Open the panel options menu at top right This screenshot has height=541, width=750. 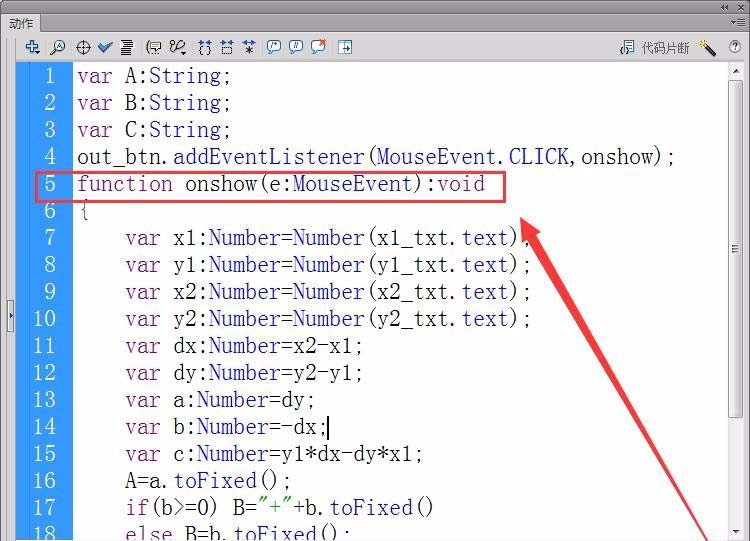click(x=737, y=22)
